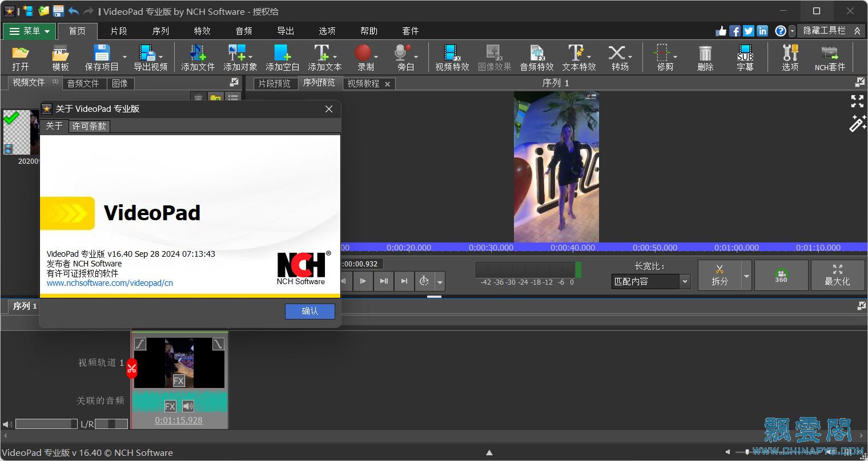Viewport: 868px width, 461px height.
Task: Open the nchsoftware.com/videopad/cn link
Action: click(x=110, y=283)
